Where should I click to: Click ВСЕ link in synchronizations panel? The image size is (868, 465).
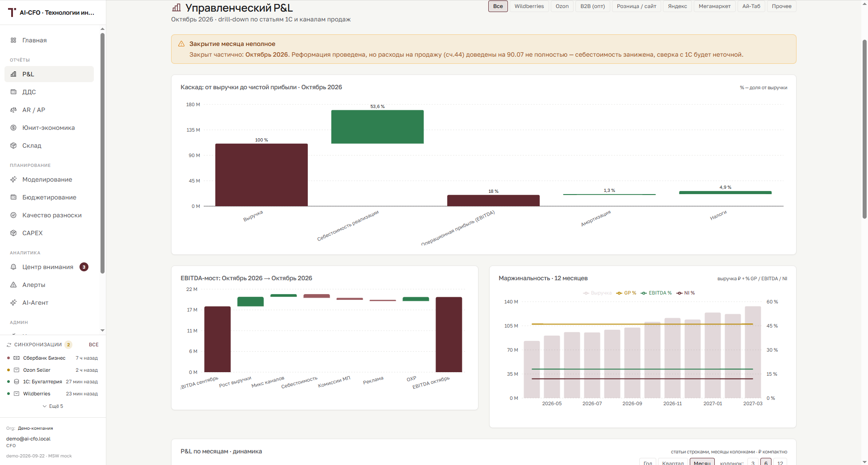click(94, 345)
